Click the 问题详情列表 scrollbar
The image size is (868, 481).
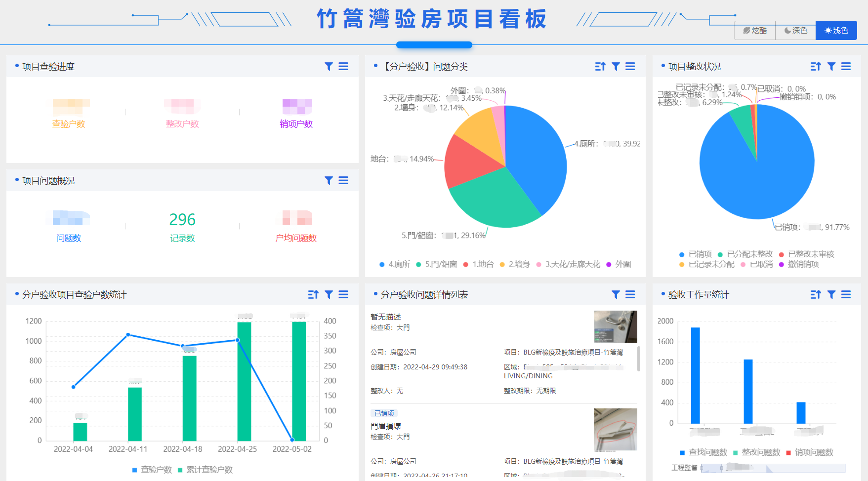click(639, 359)
